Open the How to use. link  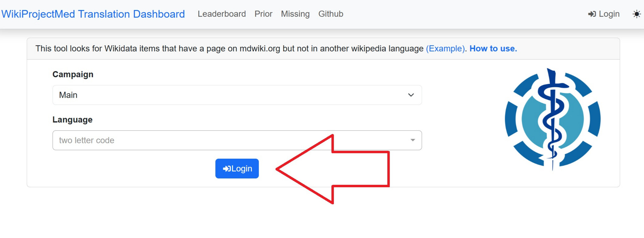click(493, 49)
